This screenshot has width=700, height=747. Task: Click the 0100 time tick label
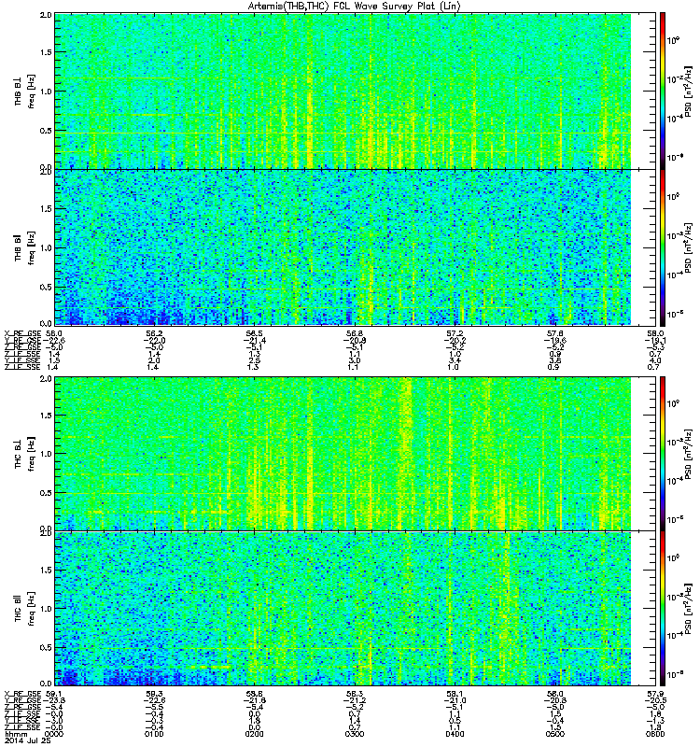[154, 734]
